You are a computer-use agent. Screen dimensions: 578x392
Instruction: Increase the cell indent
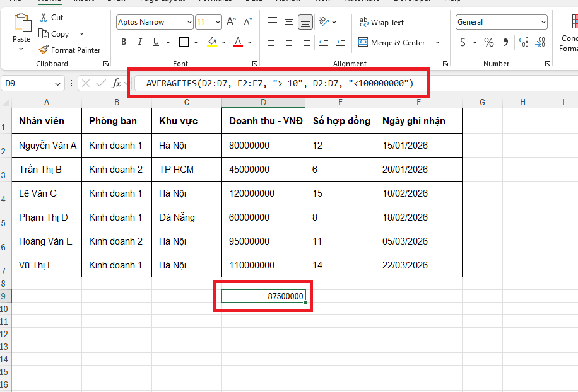340,42
